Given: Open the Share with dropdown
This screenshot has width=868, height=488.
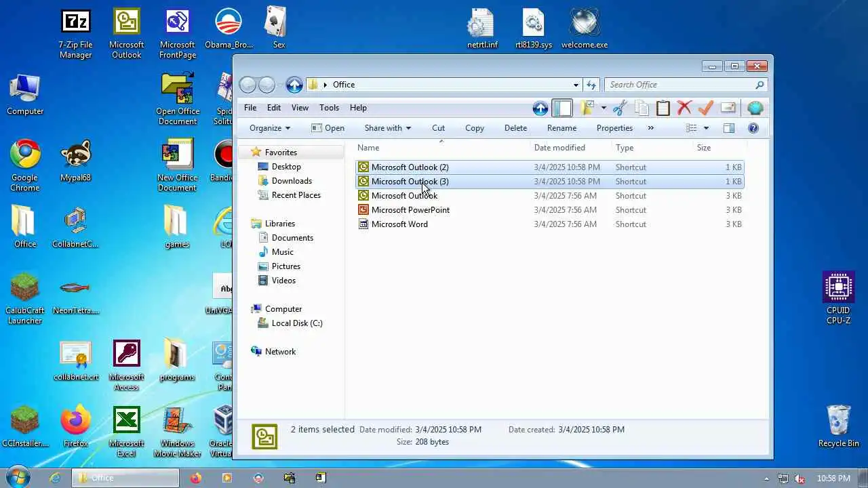Looking at the screenshot, I should pos(387,128).
